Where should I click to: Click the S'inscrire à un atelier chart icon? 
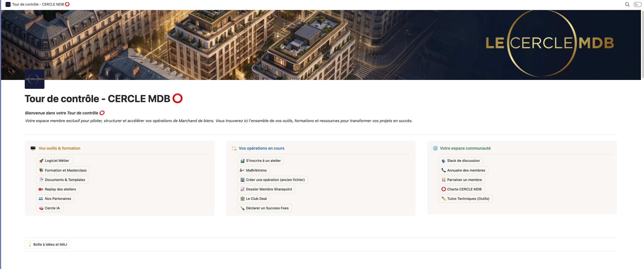(x=242, y=161)
